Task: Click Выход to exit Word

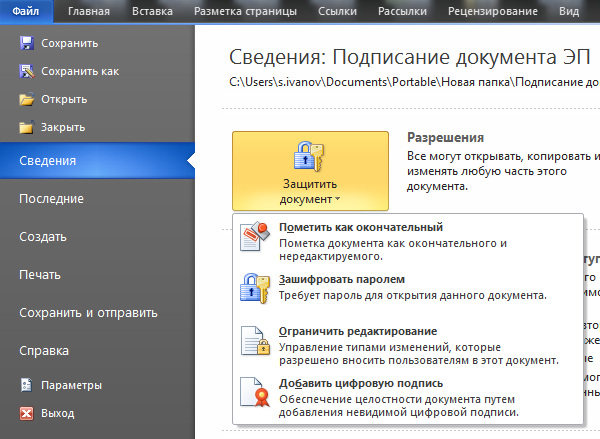Action: tap(97, 413)
